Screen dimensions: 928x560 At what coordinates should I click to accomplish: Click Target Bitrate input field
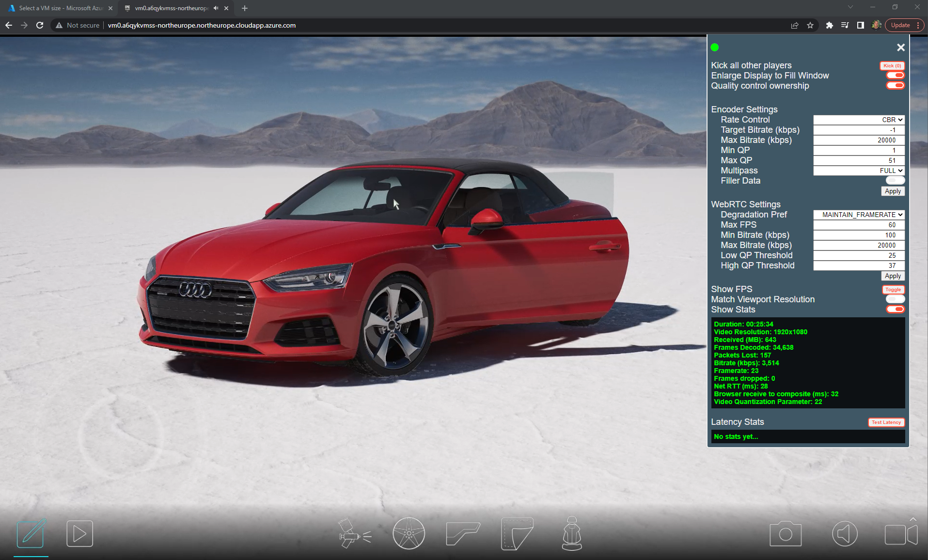(x=859, y=130)
